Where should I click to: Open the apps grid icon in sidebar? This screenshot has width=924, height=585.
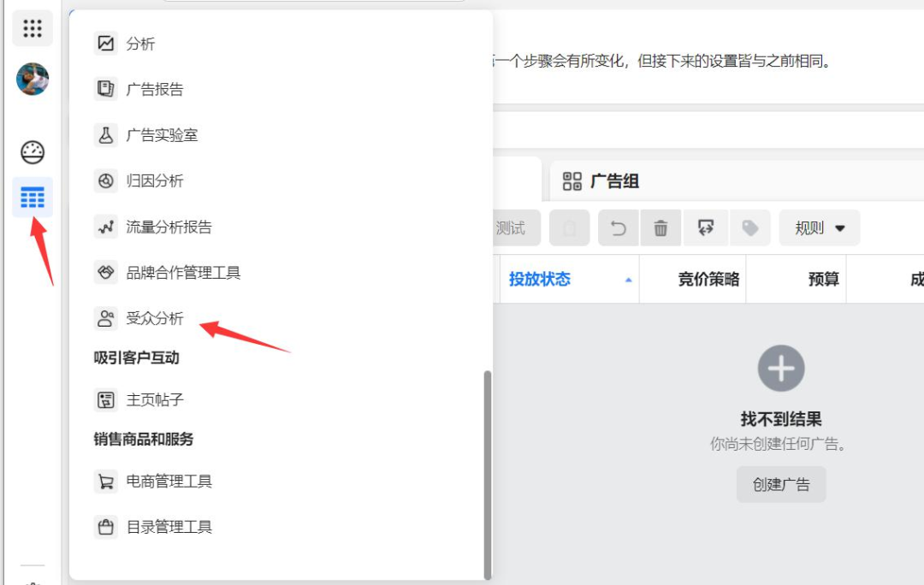[32, 28]
